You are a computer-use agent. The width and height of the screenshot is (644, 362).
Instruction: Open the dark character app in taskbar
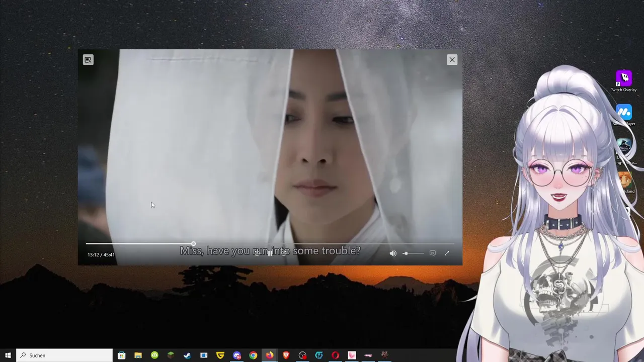(385, 355)
